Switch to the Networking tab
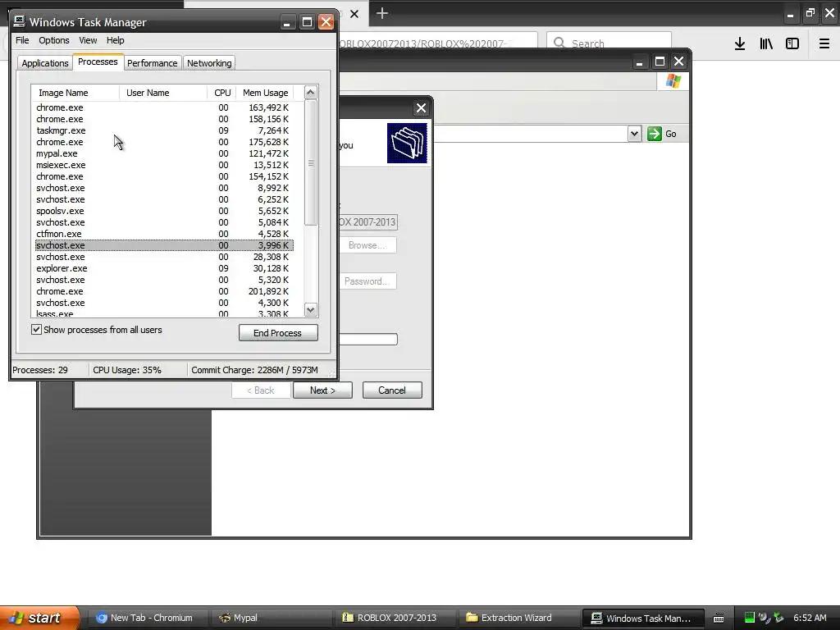Image resolution: width=840 pixels, height=630 pixels. (x=209, y=63)
